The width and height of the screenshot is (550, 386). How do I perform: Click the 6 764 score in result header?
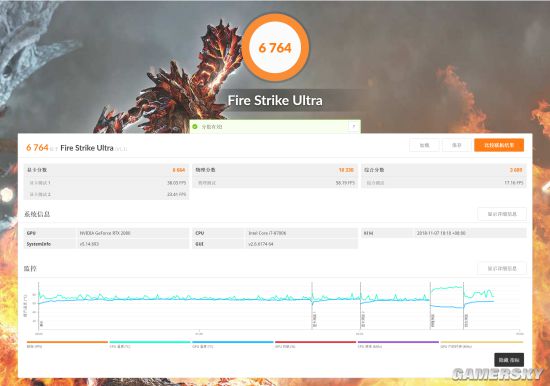[x=37, y=148]
